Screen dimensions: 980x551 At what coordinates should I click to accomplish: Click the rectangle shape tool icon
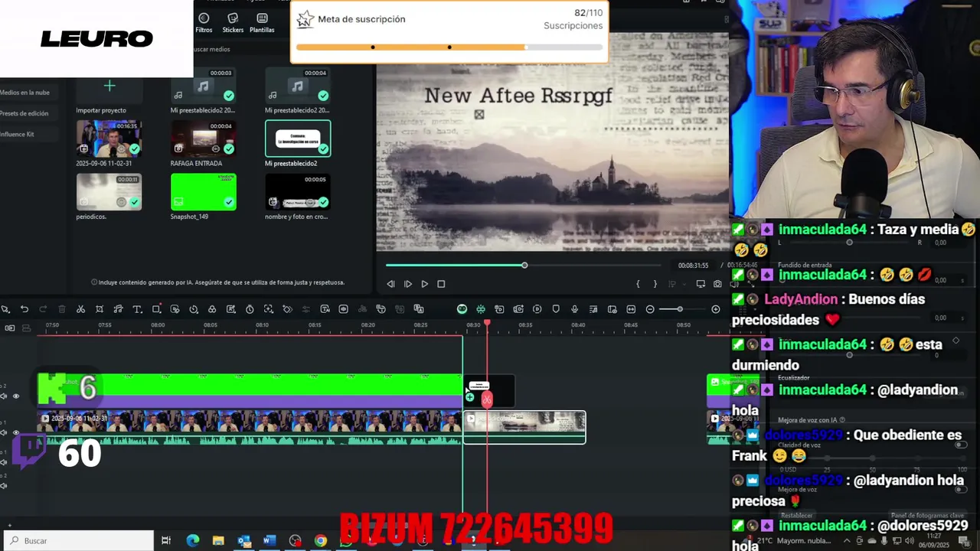point(156,309)
